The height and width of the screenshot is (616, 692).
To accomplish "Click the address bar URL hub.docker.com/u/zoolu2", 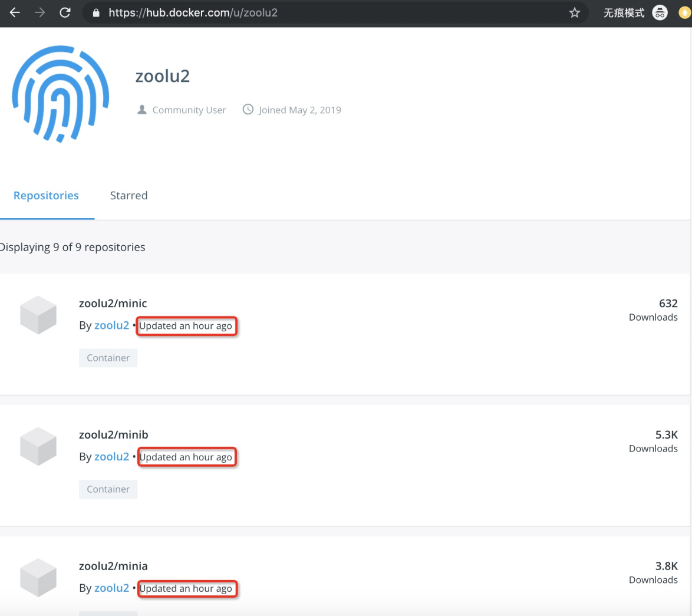I will coord(193,13).
